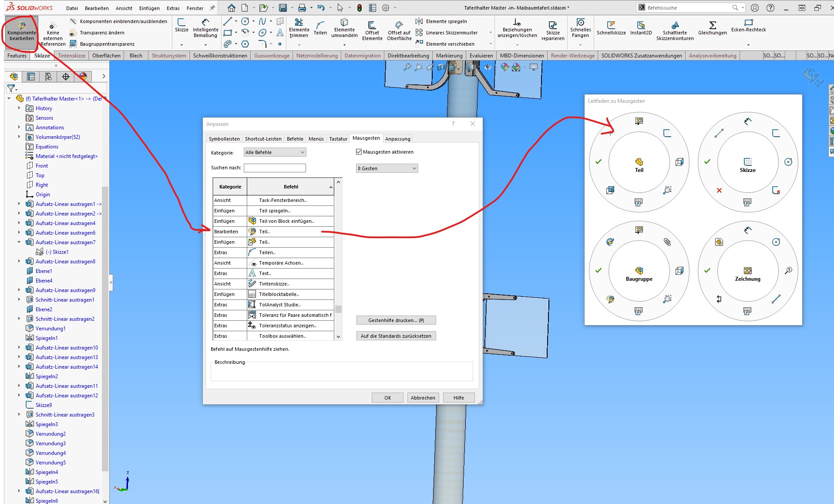Screen dimensions: 834x504
Task: Click the Offset auf Oberfläche tool
Action: [399, 31]
